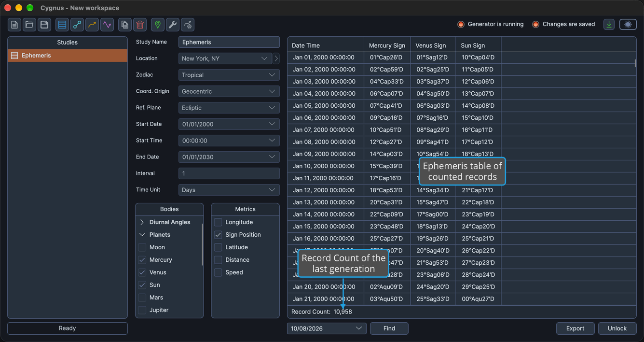Open locations with the green pin icon
This screenshot has width=644, height=342.
coord(158,25)
